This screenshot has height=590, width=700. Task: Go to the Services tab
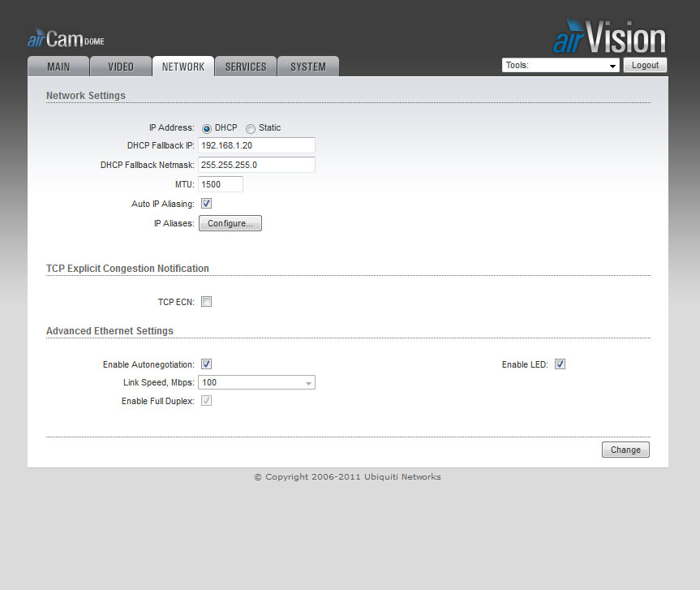[246, 67]
